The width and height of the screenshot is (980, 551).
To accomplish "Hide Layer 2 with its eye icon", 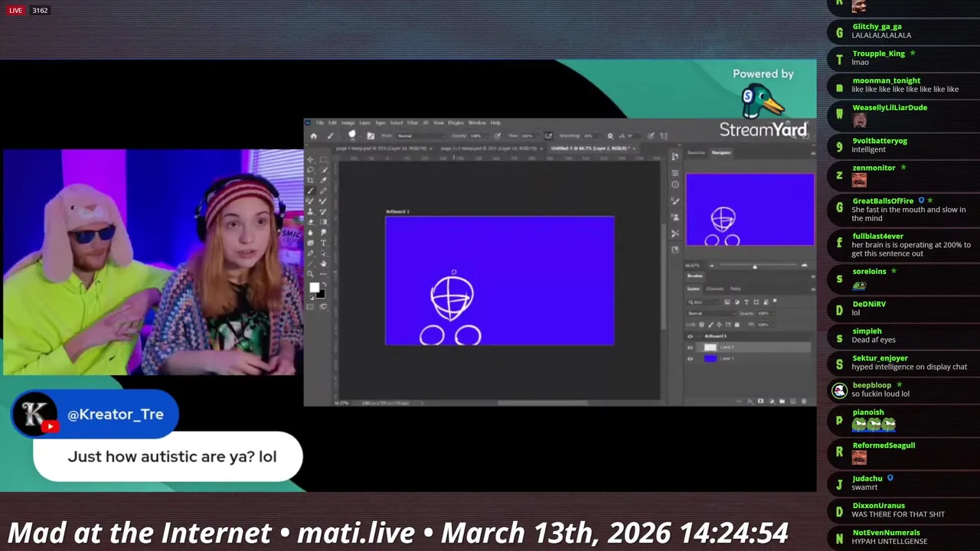I will (x=690, y=347).
